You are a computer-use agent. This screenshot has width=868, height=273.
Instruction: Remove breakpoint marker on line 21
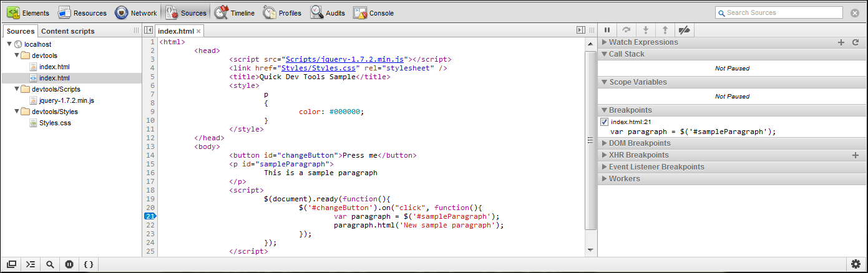coord(150,216)
